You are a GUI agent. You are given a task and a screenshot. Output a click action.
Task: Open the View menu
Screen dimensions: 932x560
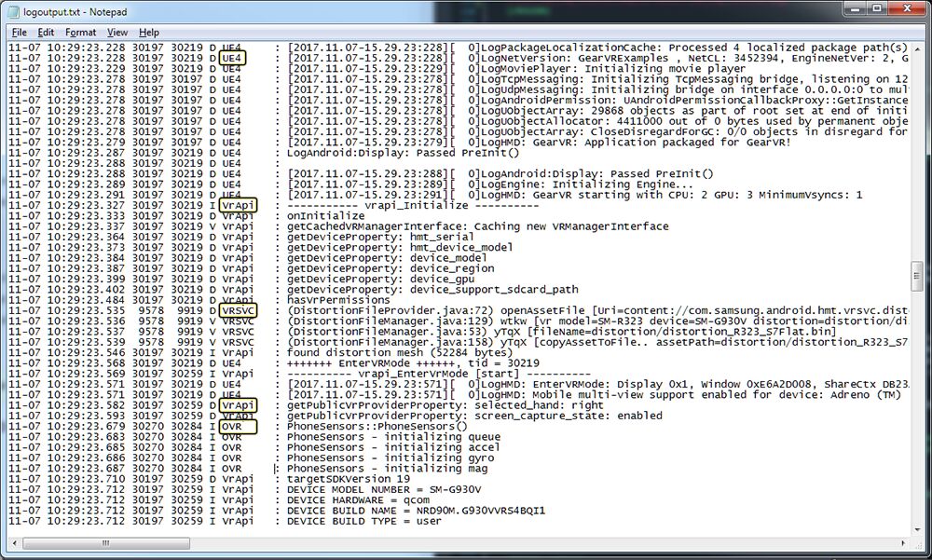117,31
